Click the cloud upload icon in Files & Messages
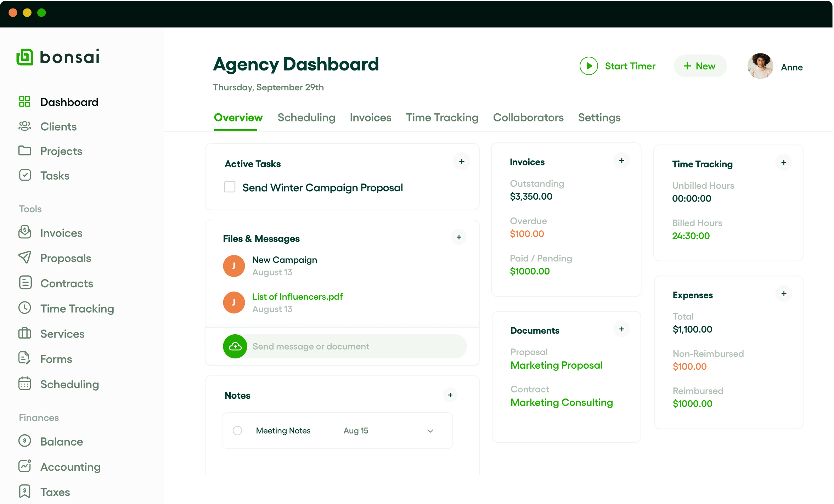Screen dimensions: 834x504 [x=235, y=346]
